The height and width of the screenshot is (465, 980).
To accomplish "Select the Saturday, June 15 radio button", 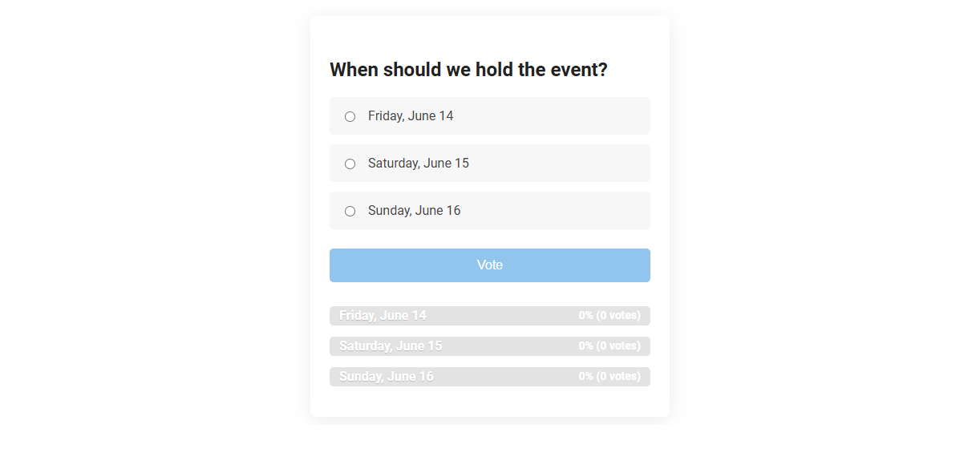I will (x=350, y=164).
